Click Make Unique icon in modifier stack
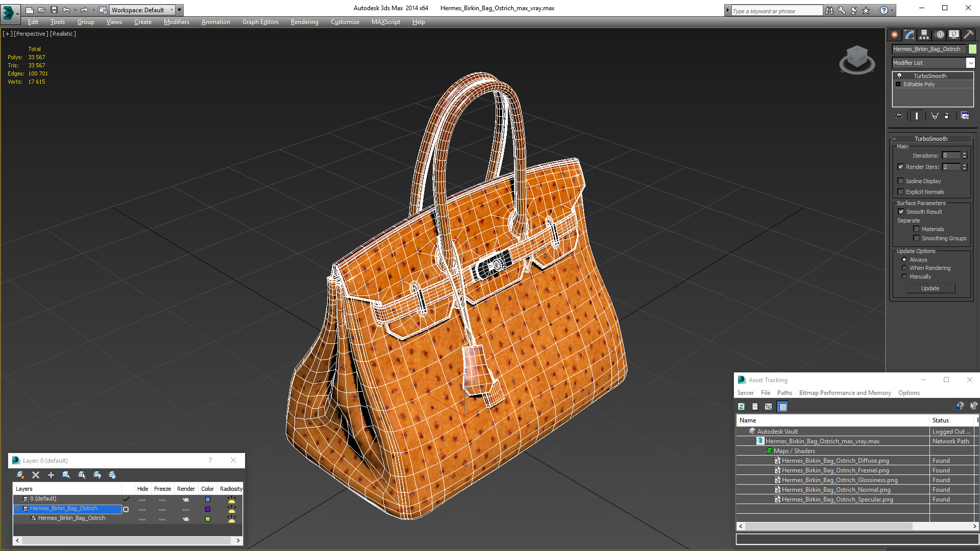980x551 pixels. pyautogui.click(x=935, y=116)
